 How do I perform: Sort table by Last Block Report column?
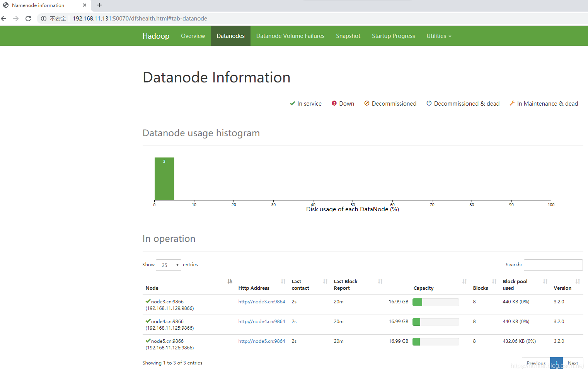pos(358,285)
